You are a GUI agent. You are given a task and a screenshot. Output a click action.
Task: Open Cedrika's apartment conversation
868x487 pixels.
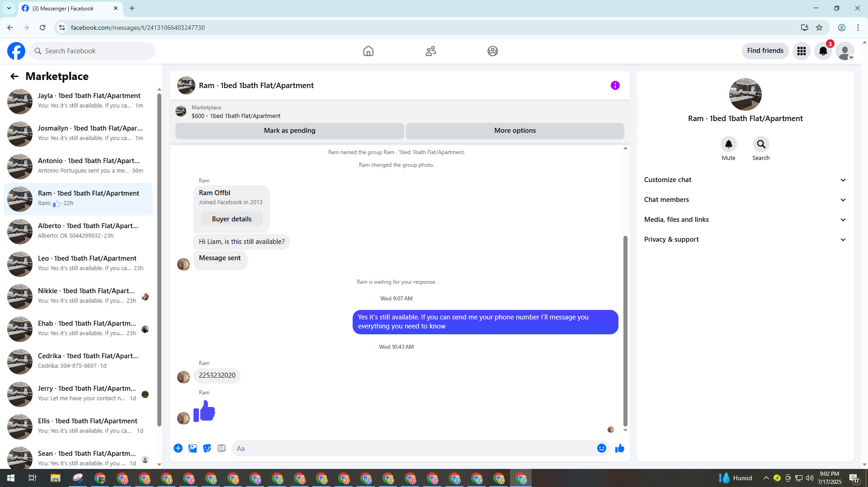tap(78, 361)
